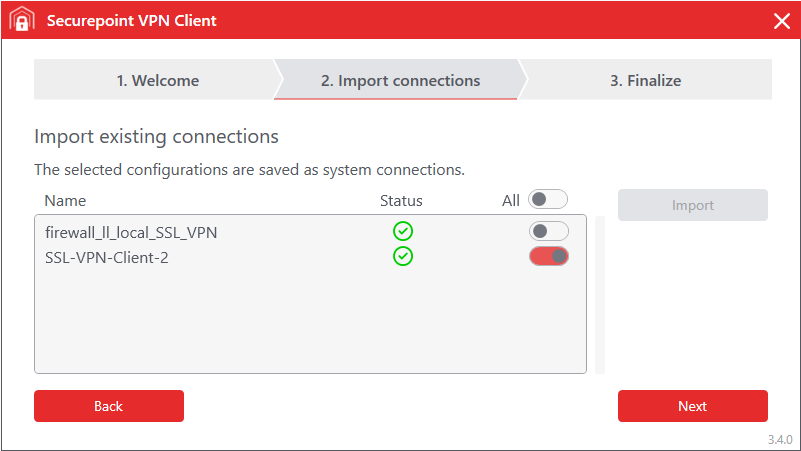Click the 3.4.0 version number

pyautogui.click(x=780, y=440)
